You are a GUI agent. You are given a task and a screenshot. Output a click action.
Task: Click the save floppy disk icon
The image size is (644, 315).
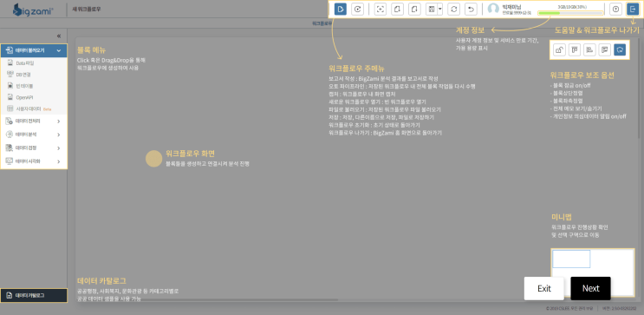(x=432, y=9)
